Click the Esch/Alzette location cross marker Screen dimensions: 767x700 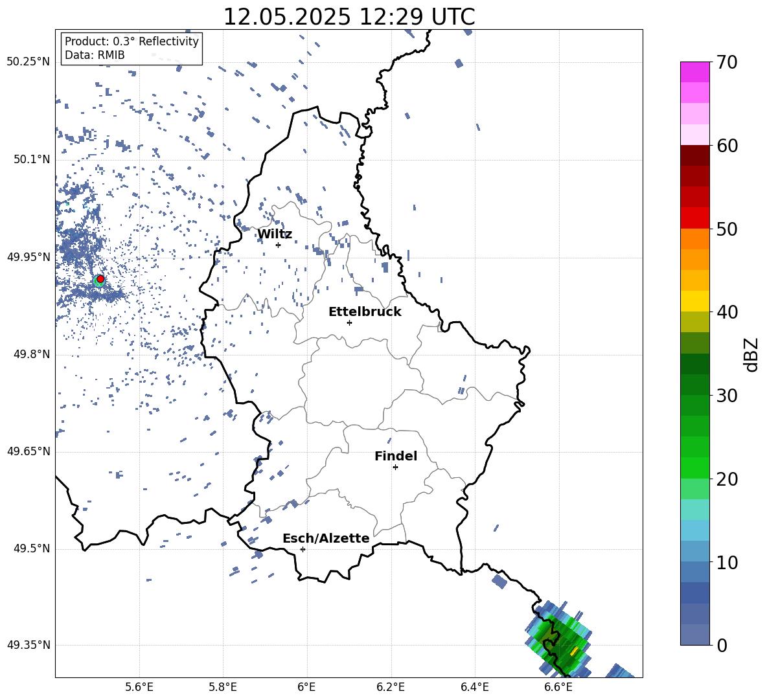pyautogui.click(x=303, y=549)
